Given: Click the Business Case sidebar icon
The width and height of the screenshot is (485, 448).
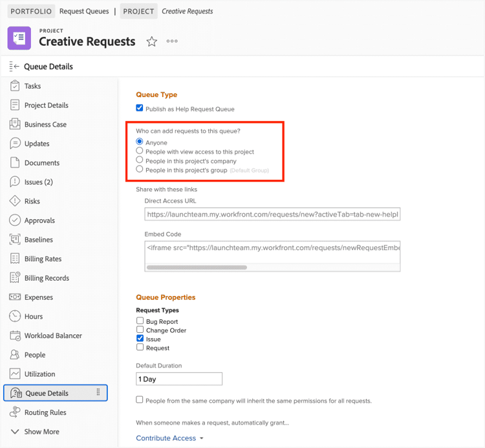Looking at the screenshot, I should point(14,124).
